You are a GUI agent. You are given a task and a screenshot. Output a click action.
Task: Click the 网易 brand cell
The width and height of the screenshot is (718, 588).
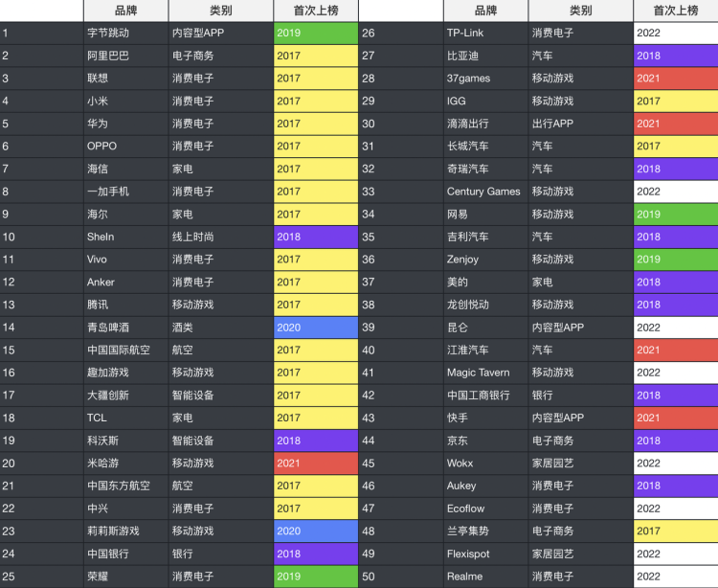(x=485, y=215)
